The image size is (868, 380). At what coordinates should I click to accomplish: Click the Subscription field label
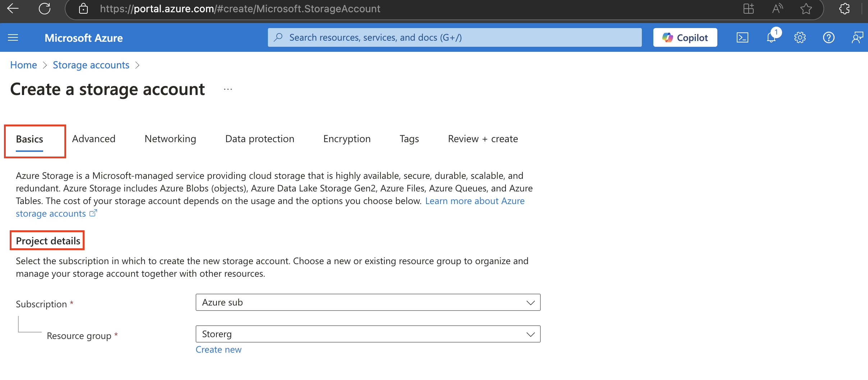[x=41, y=304]
